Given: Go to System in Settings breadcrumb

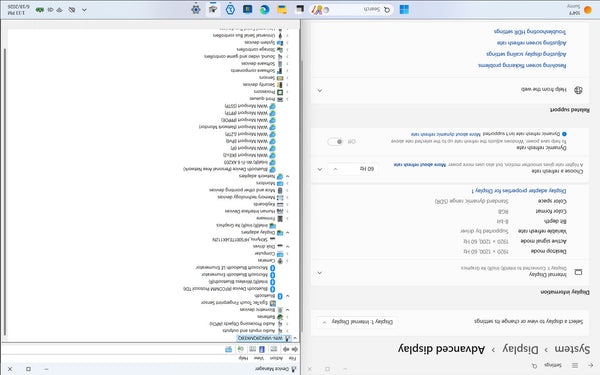Looking at the screenshot, I should click(x=572, y=349).
